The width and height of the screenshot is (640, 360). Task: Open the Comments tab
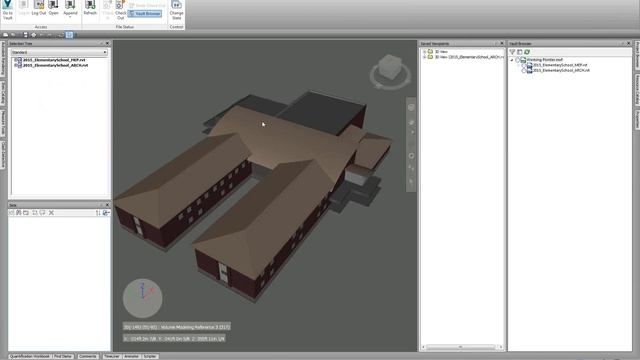[x=87, y=356]
